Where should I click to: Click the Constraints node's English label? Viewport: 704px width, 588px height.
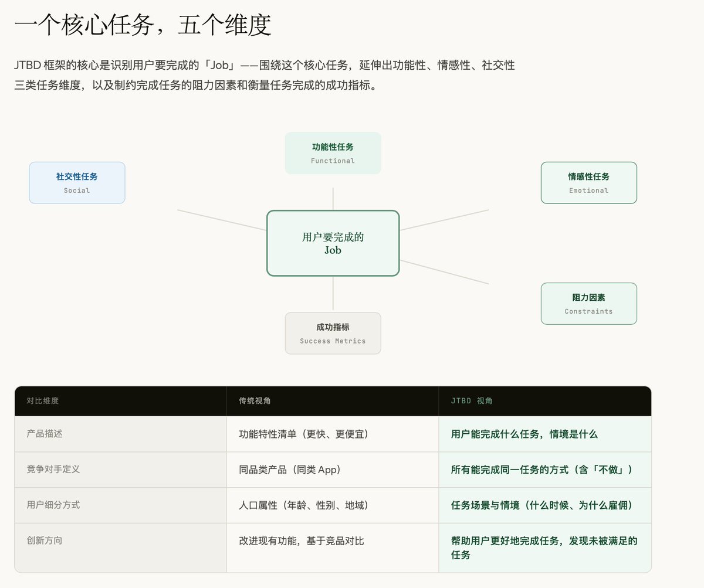[588, 311]
